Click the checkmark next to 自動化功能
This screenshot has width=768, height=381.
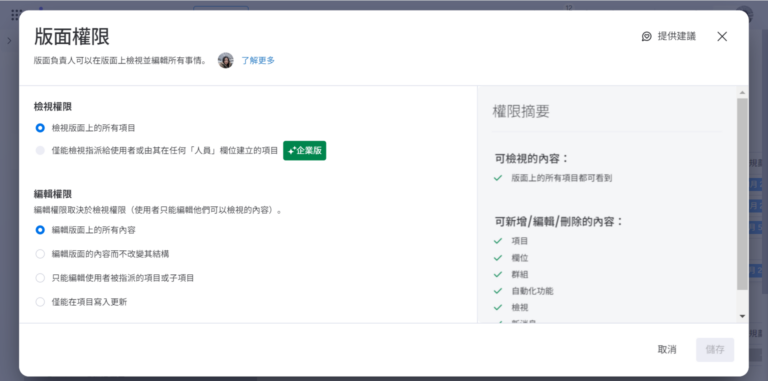[498, 291]
